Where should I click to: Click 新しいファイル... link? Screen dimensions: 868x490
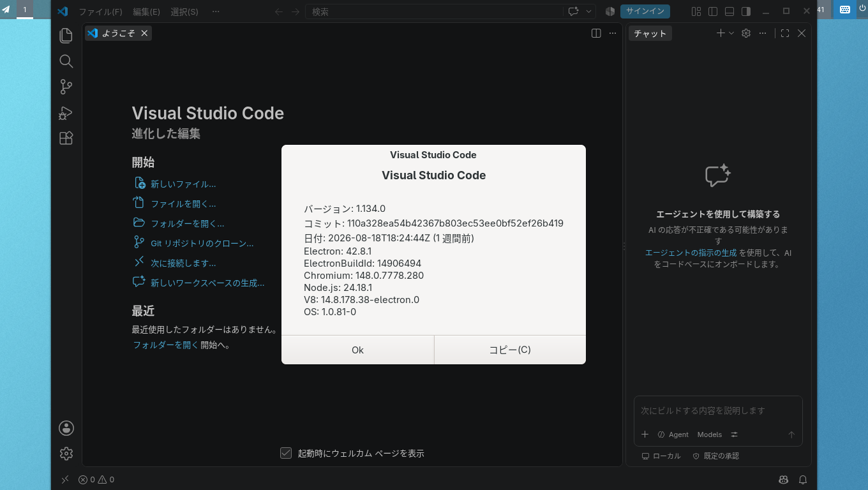click(183, 184)
